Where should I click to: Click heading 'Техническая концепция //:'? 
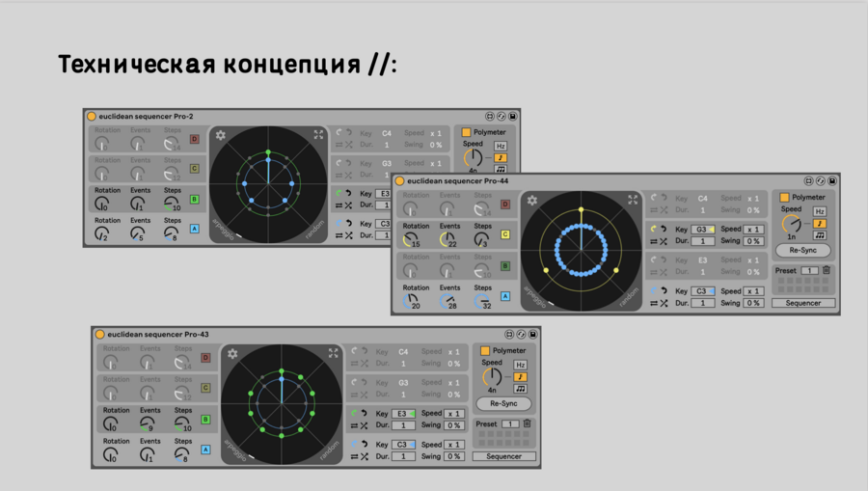pos(228,65)
